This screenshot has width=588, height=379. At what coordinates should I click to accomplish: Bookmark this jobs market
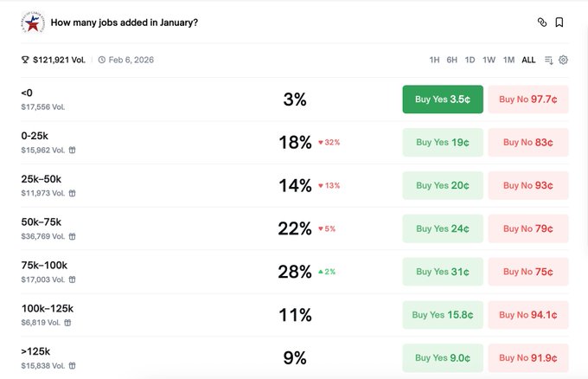[559, 22]
